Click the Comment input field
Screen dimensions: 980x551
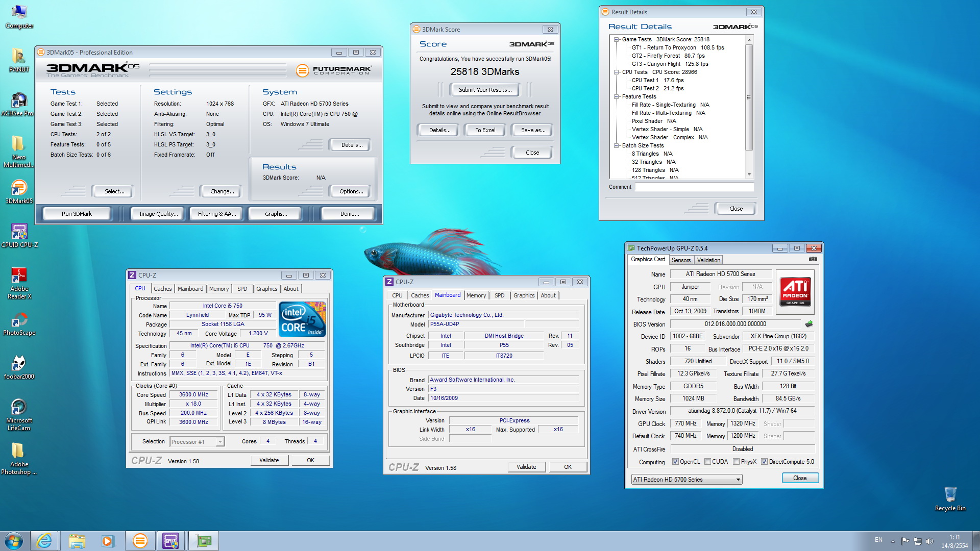click(694, 187)
